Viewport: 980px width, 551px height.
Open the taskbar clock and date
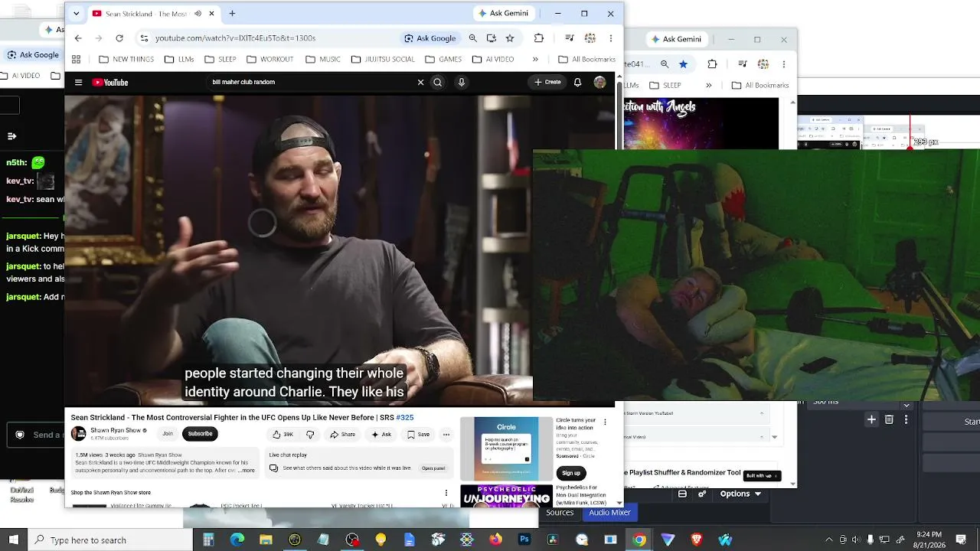[929, 540]
